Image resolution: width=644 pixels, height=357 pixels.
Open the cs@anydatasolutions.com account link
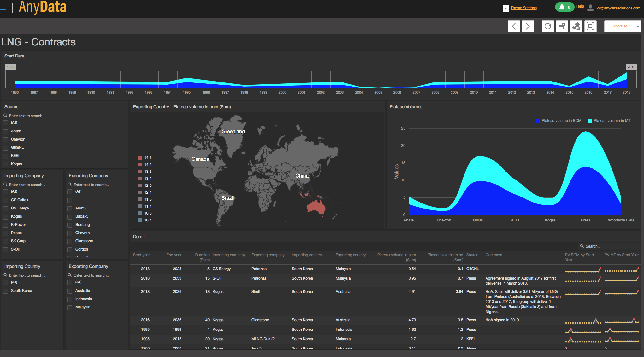coord(618,8)
